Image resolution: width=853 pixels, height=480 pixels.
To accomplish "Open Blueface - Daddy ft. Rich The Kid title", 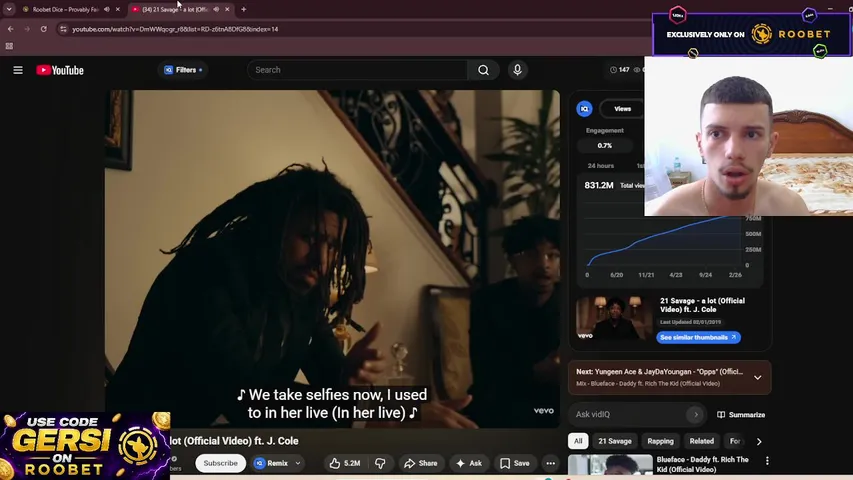I will [x=702, y=464].
